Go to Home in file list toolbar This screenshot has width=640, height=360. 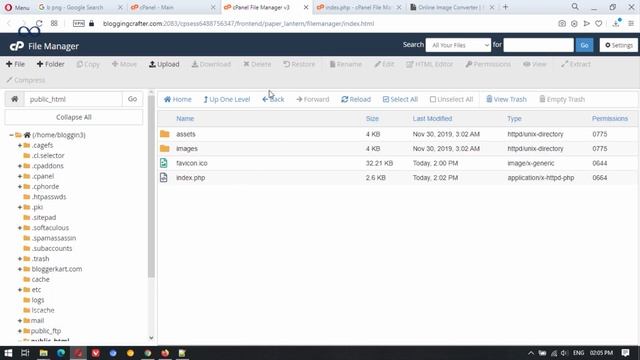click(x=178, y=99)
